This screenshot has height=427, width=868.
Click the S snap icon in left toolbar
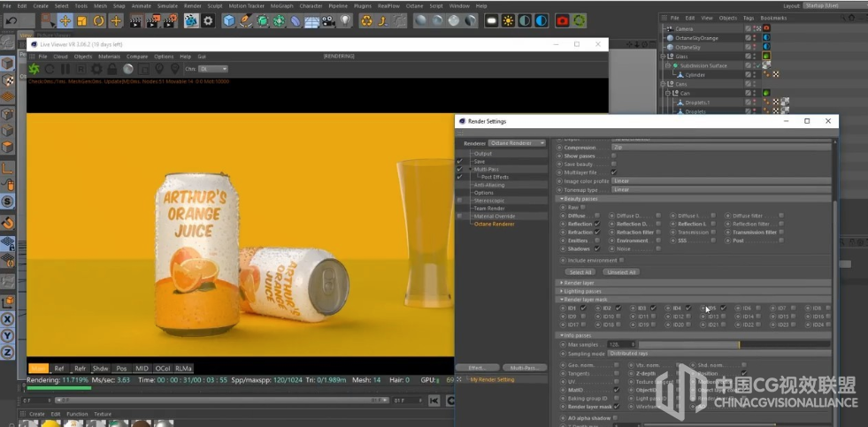(x=8, y=202)
